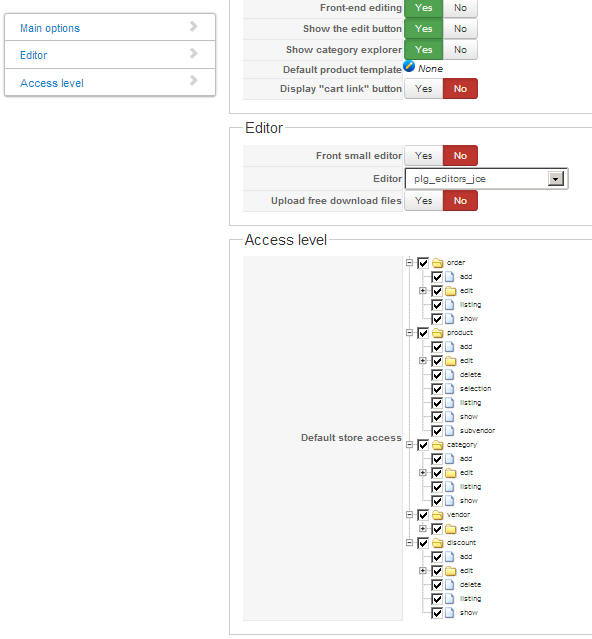The height and width of the screenshot is (639, 592).
Task: Click the add file icon under order
Action: 449,277
